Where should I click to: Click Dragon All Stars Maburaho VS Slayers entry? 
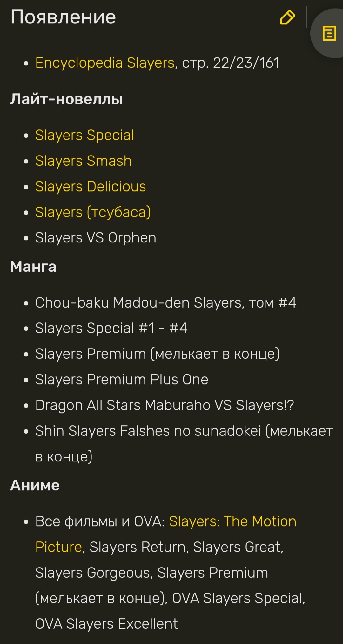click(165, 405)
